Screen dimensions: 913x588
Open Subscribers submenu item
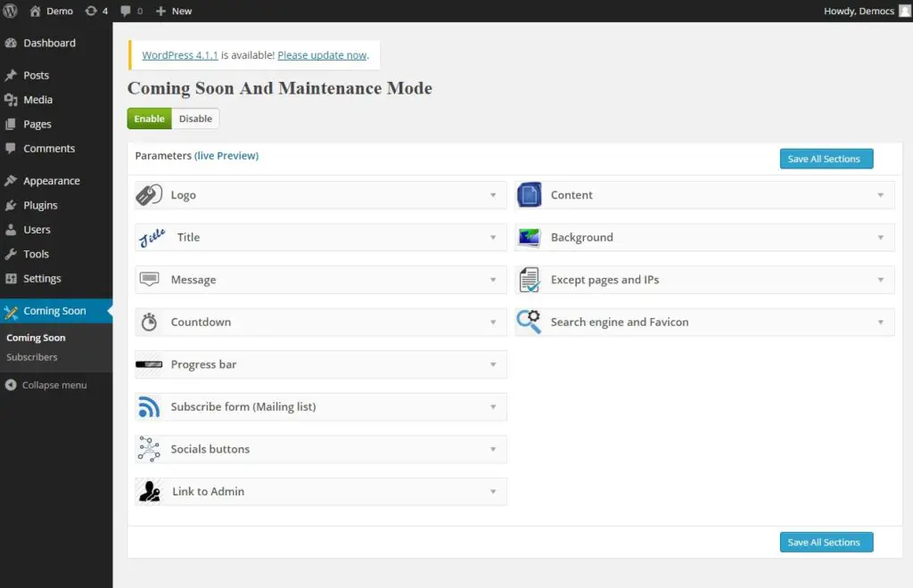pos(32,357)
